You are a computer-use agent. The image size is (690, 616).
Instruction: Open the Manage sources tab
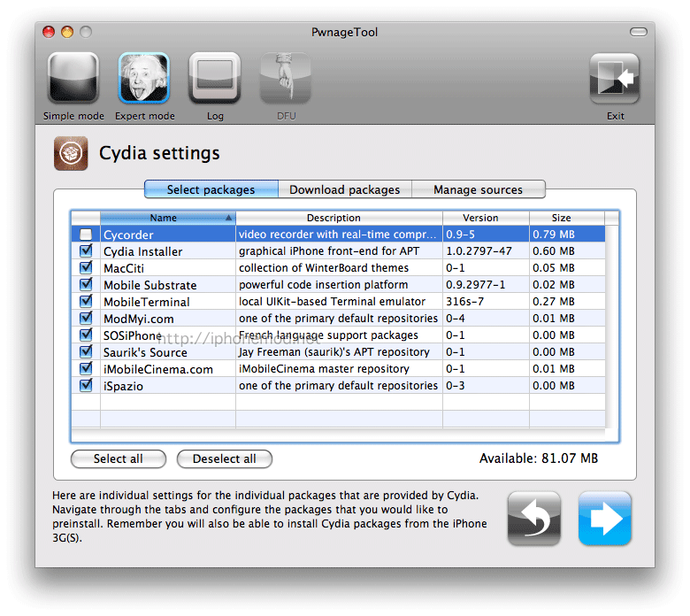479,189
